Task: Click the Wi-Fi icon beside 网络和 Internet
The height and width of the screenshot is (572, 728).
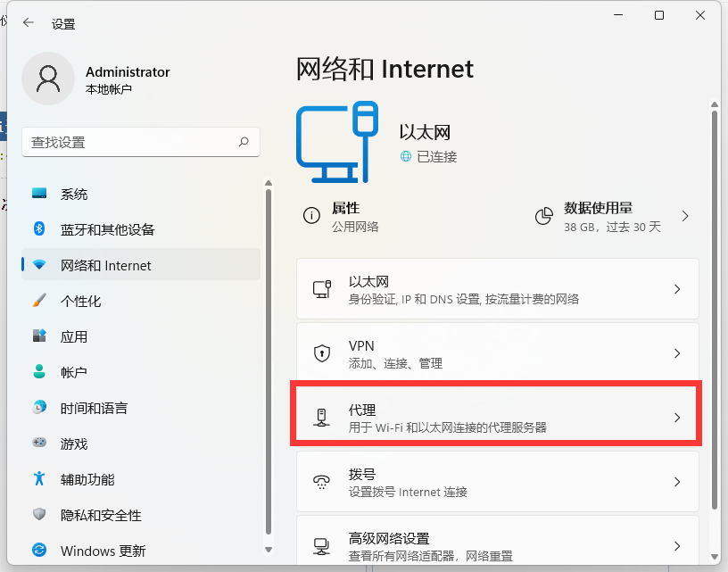Action: 39,265
